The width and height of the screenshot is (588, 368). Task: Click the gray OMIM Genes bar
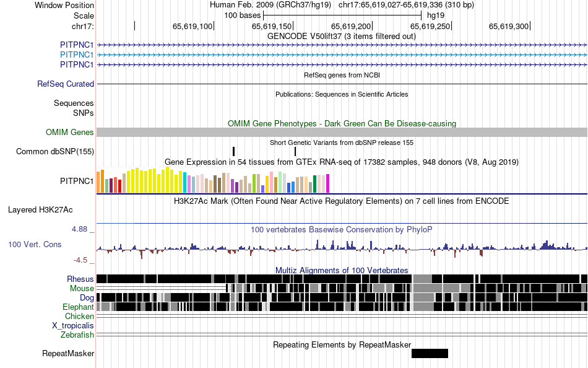342,132
